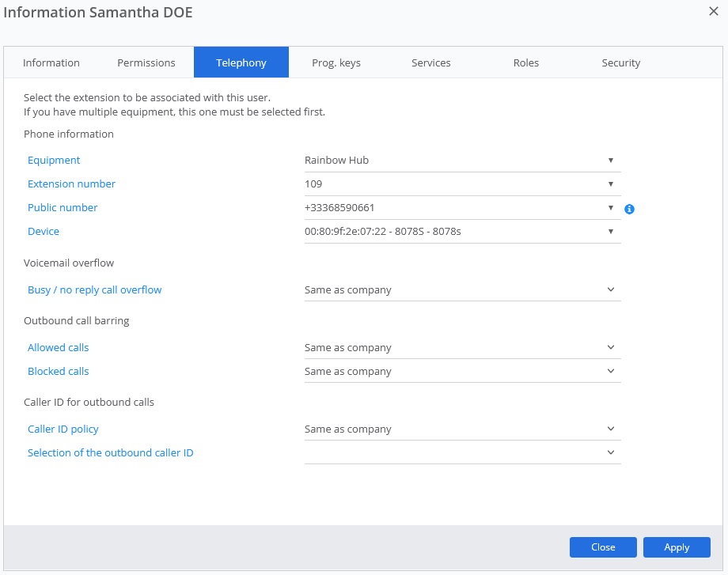This screenshot has width=728, height=575.
Task: Expand the Allowed calls dropdown
Action: click(462, 347)
